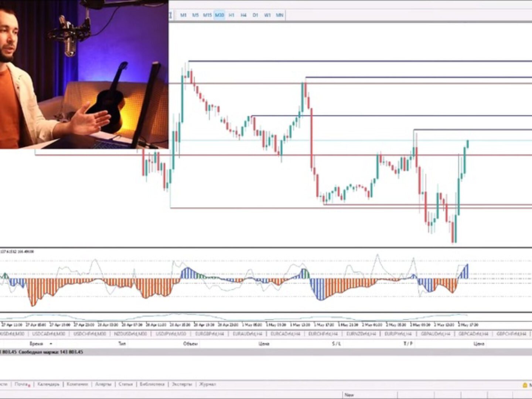
Task: Switch to MN monthly timeframe
Action: (280, 15)
